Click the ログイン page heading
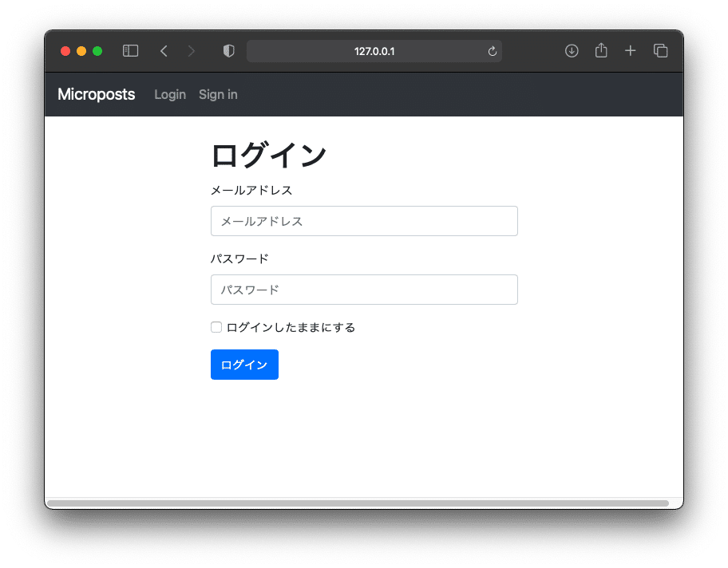The height and width of the screenshot is (568, 728). (269, 155)
